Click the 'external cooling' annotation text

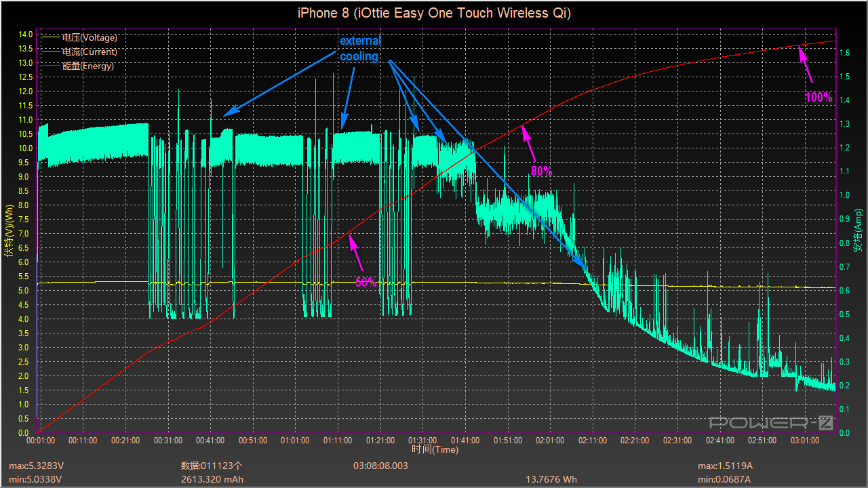(x=360, y=49)
